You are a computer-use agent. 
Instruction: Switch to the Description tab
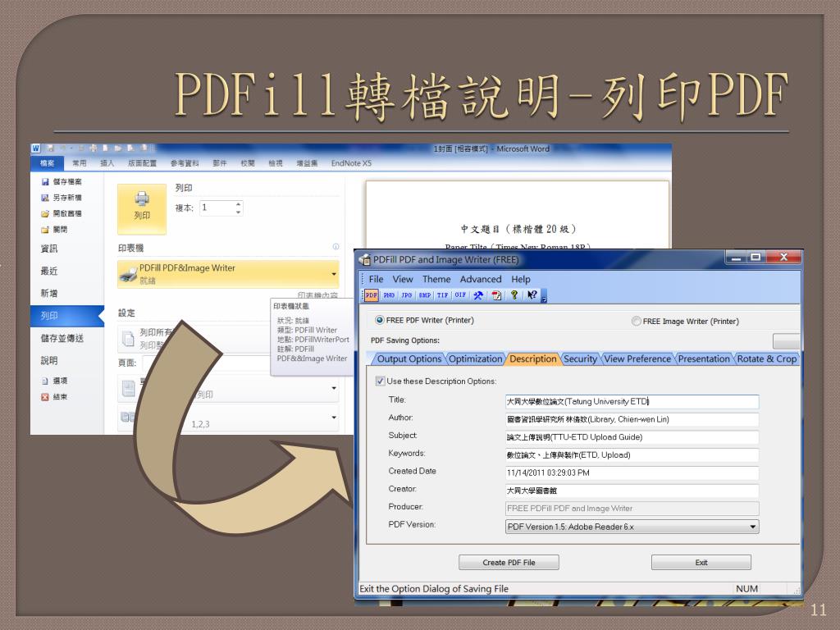point(532,359)
